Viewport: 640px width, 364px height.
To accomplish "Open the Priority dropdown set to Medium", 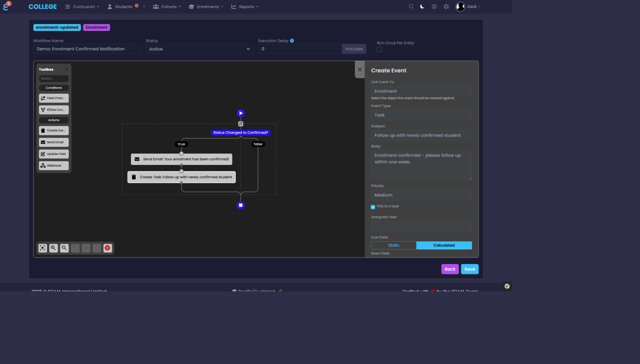I will (x=421, y=195).
